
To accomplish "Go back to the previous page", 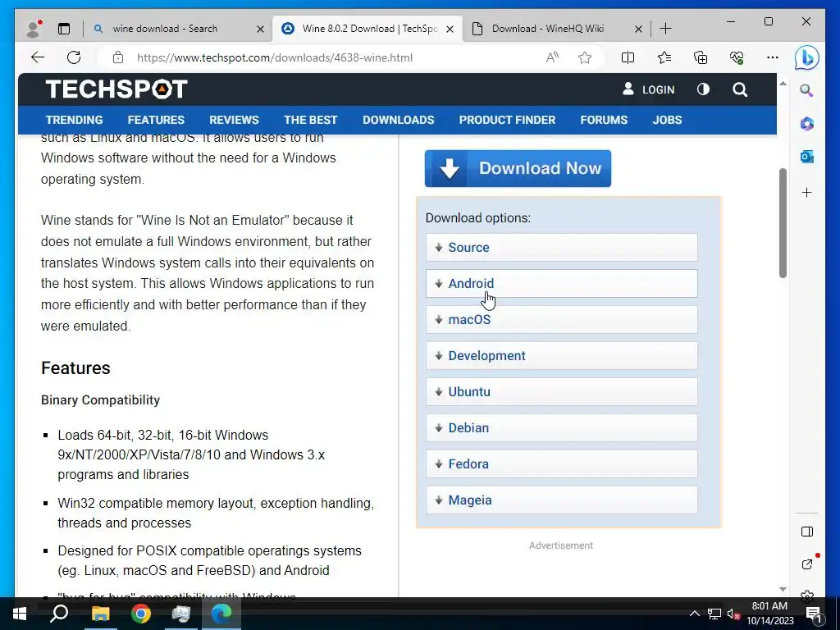I will pyautogui.click(x=38, y=57).
